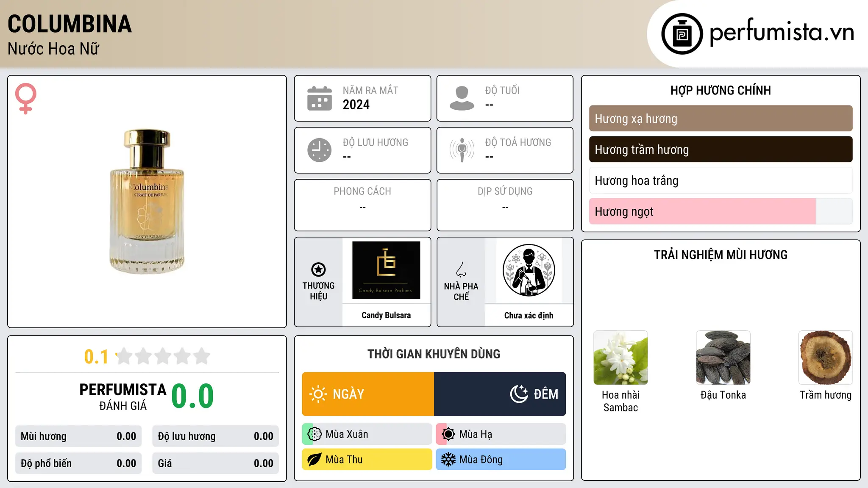Open the Columbina perfume bottle image
Image resolution: width=868 pixels, height=488 pixels.
pos(147,201)
